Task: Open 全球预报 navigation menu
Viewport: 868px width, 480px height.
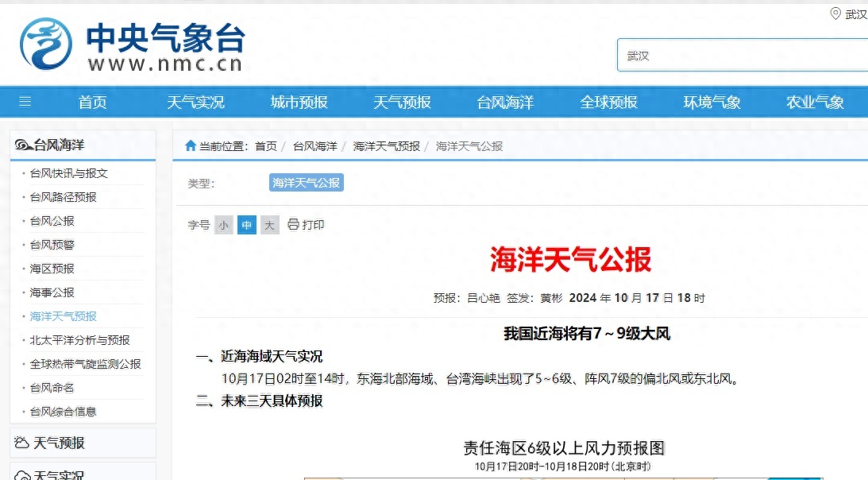Action: point(609,102)
